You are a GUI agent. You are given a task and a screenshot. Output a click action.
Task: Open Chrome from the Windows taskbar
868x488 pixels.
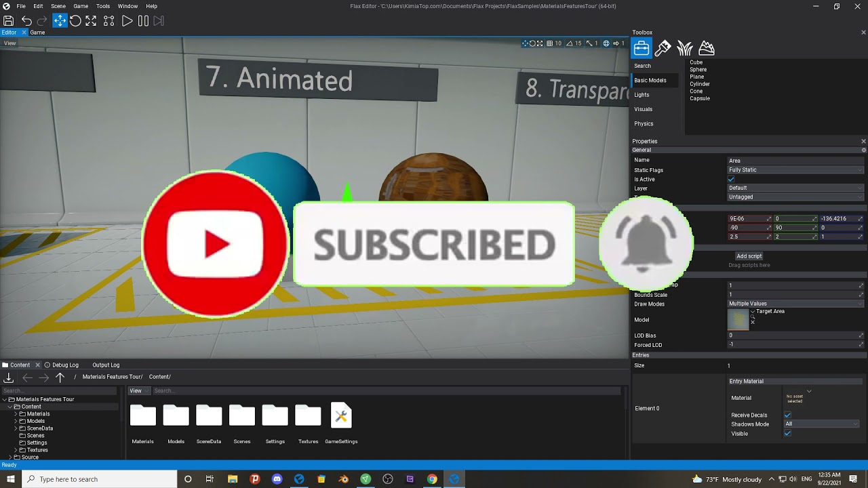432,479
